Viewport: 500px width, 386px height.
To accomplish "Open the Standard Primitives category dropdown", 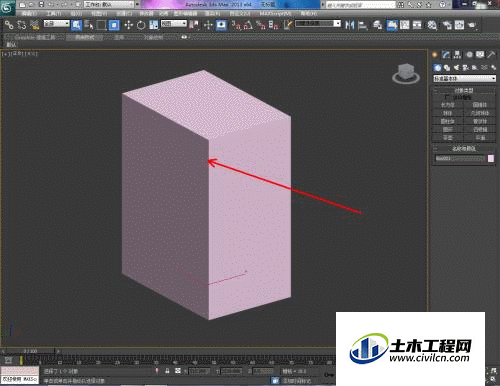I will [x=464, y=78].
